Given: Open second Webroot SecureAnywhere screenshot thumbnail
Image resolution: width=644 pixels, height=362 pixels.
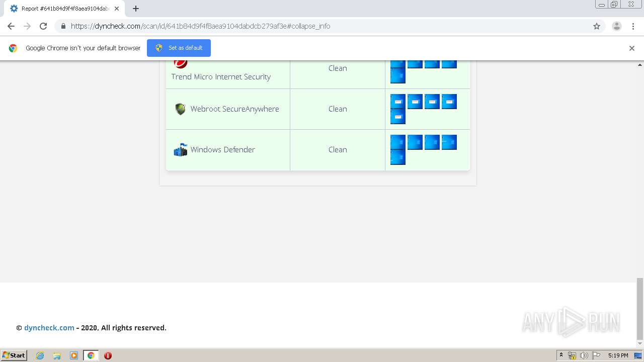Looking at the screenshot, I should tap(415, 102).
